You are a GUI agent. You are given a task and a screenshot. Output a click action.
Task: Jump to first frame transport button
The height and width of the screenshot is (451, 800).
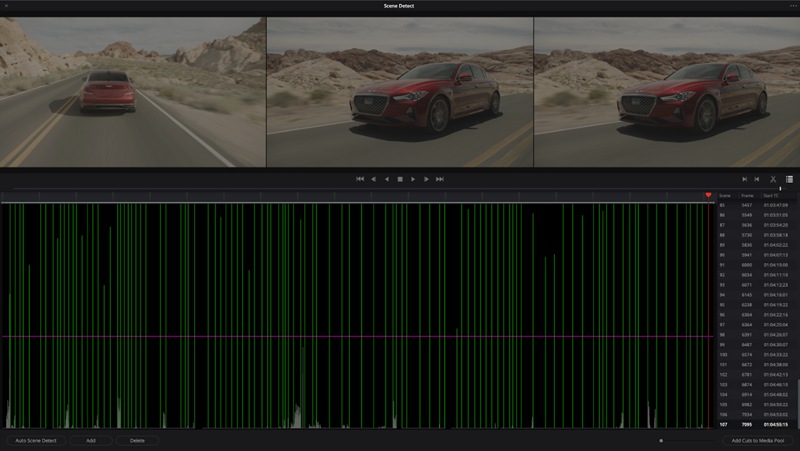point(360,179)
